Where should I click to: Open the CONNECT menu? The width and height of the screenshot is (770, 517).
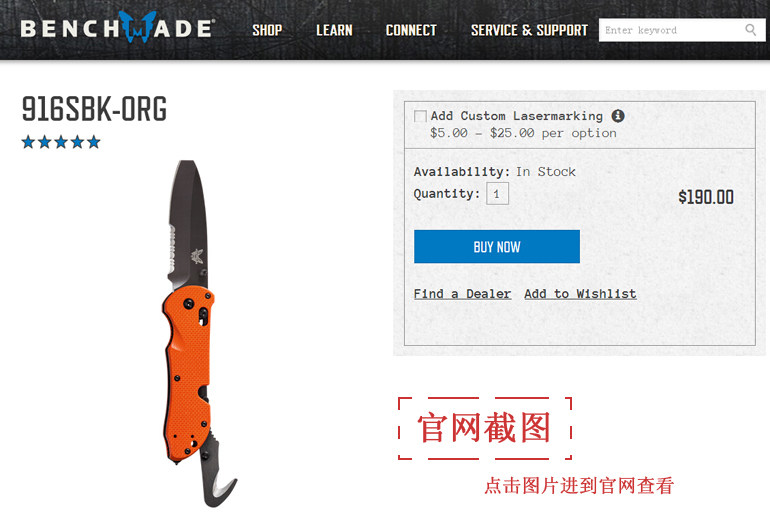[412, 30]
